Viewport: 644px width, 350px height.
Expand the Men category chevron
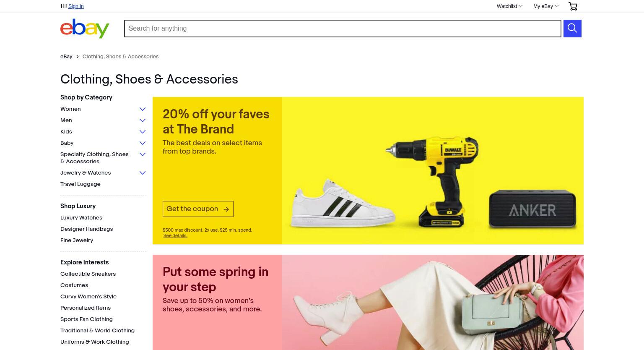(143, 120)
